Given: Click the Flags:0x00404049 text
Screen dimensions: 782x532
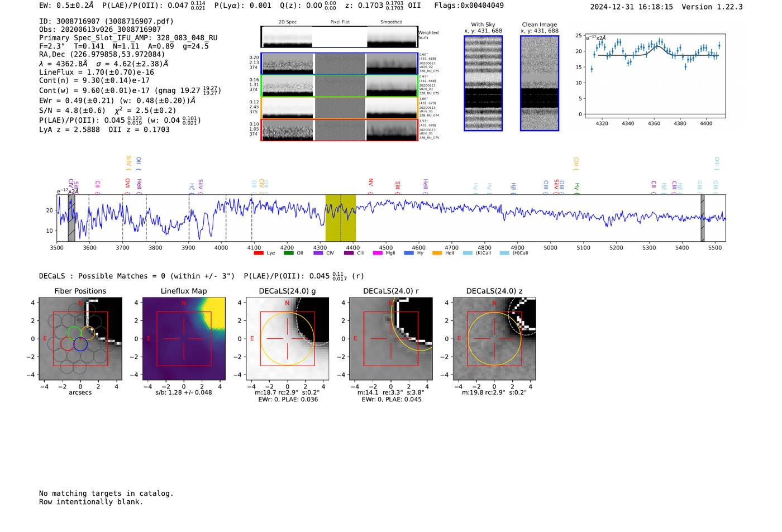Looking at the screenshot, I should pos(469,6).
